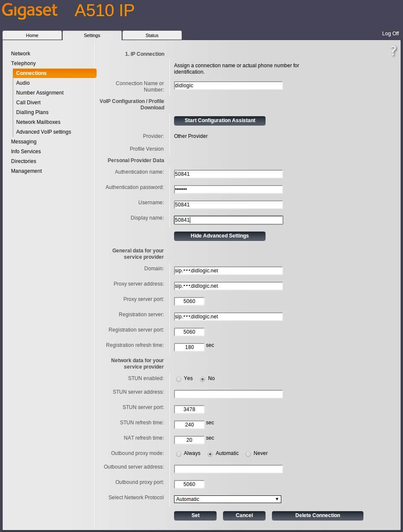Switch to the Home tab

click(x=32, y=35)
